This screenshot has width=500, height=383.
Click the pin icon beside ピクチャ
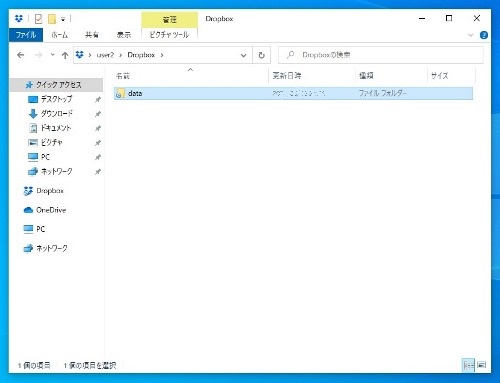click(x=98, y=143)
